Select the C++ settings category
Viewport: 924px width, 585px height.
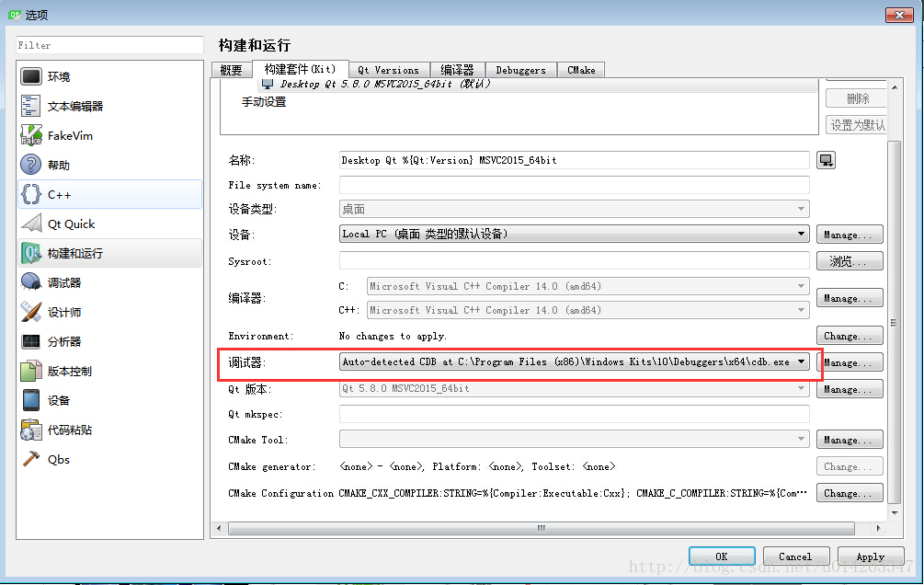pyautogui.click(x=109, y=195)
